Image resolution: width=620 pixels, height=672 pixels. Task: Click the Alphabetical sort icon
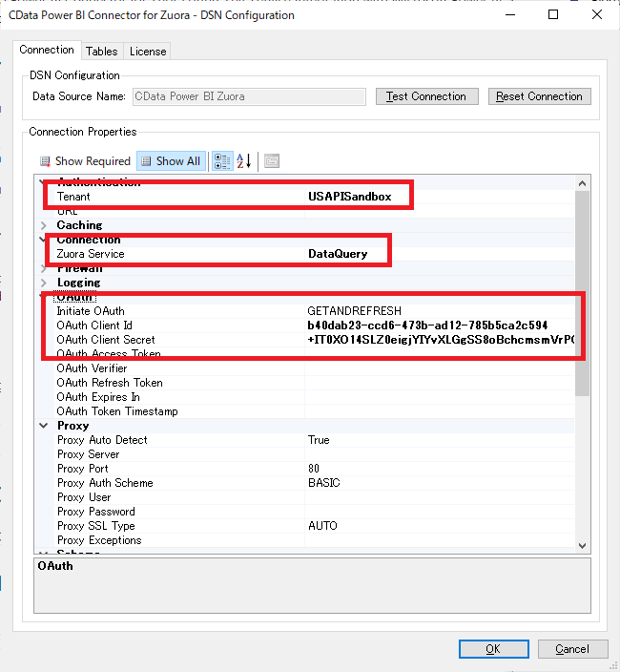pyautogui.click(x=244, y=161)
